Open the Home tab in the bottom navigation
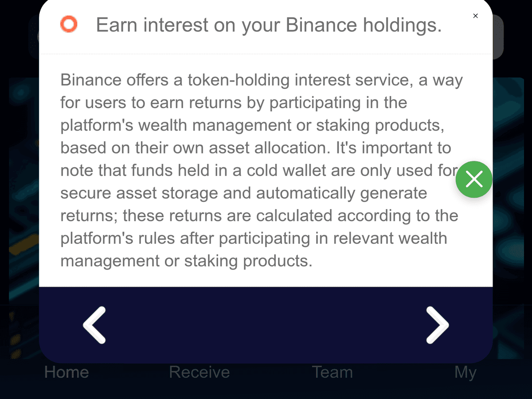The width and height of the screenshot is (532, 399). pyautogui.click(x=66, y=372)
